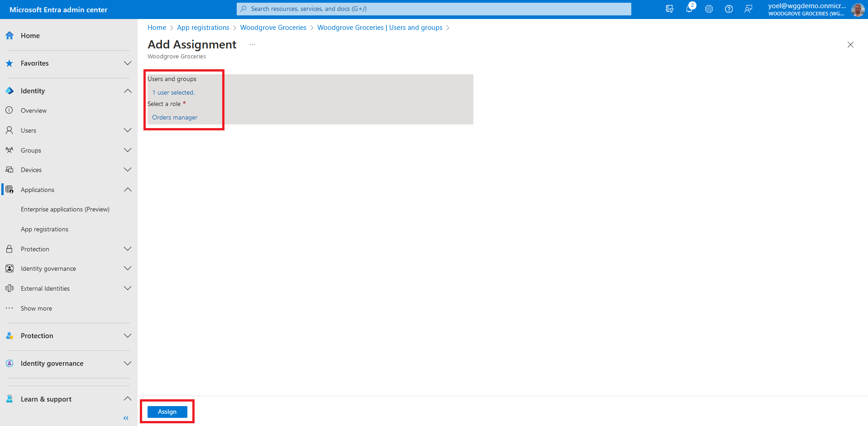Screen dimensions: 868x426
Task: Click the Orders manager role link
Action: pyautogui.click(x=175, y=117)
